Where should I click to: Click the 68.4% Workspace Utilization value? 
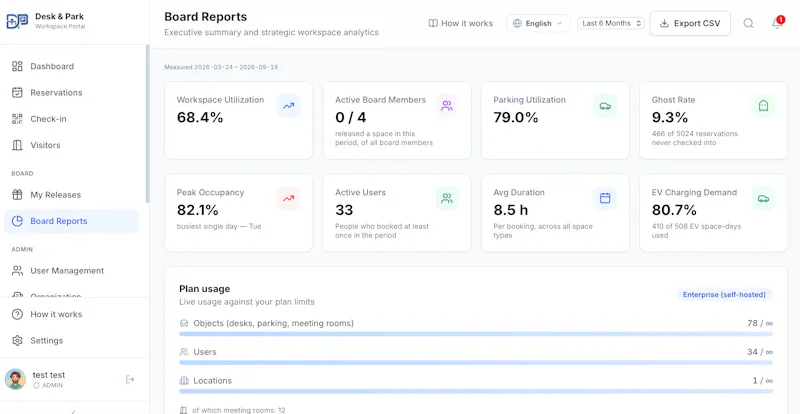tap(200, 118)
